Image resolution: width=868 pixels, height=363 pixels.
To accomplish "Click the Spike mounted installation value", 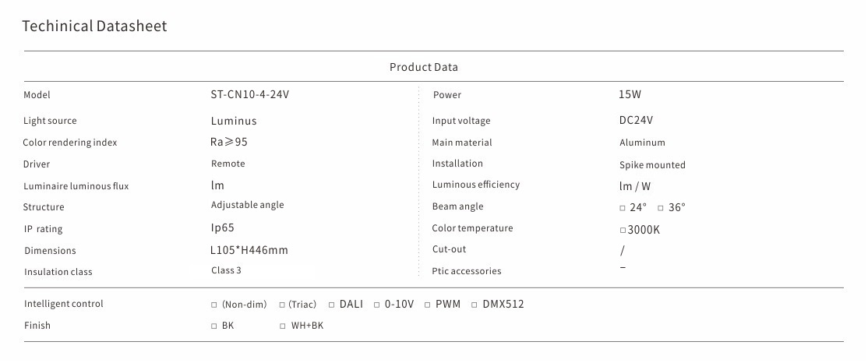I will coord(652,165).
